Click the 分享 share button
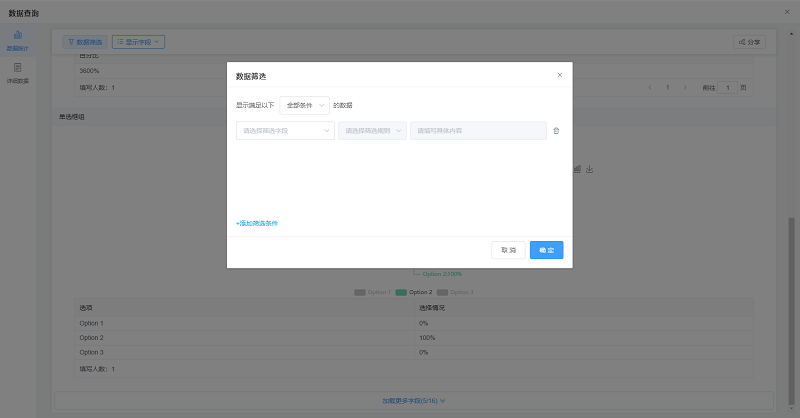 click(x=749, y=43)
